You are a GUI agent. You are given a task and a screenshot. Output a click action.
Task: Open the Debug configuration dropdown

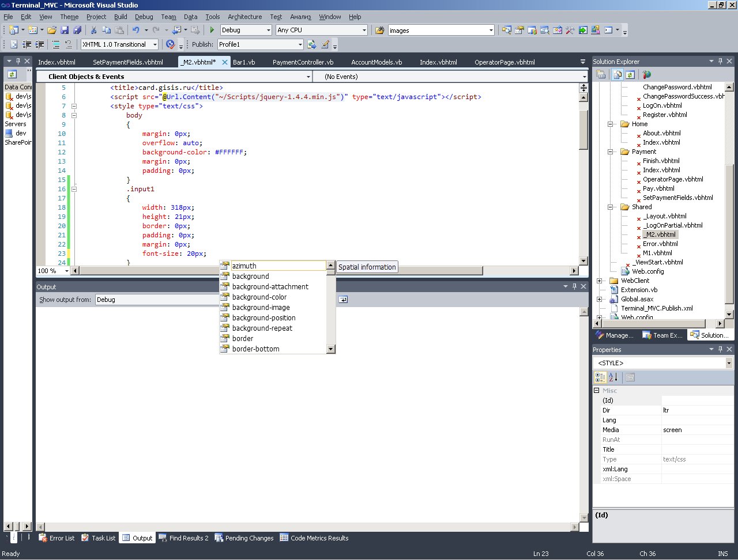pyautogui.click(x=268, y=30)
